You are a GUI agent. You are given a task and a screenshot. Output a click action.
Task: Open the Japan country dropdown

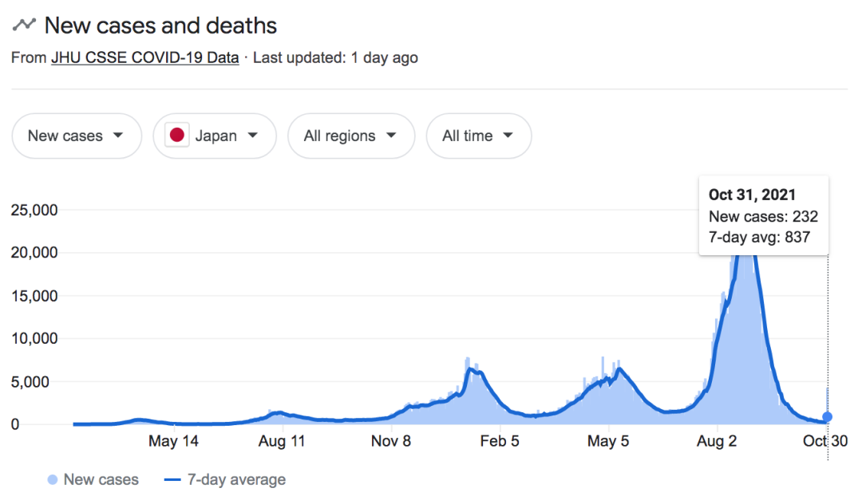[215, 136]
